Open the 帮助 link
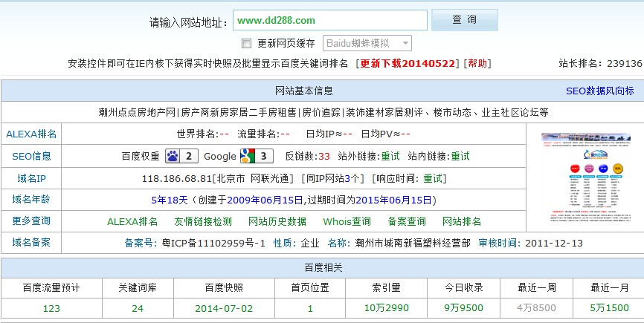Image resolution: width=644 pixels, height=323 pixels. [x=477, y=64]
